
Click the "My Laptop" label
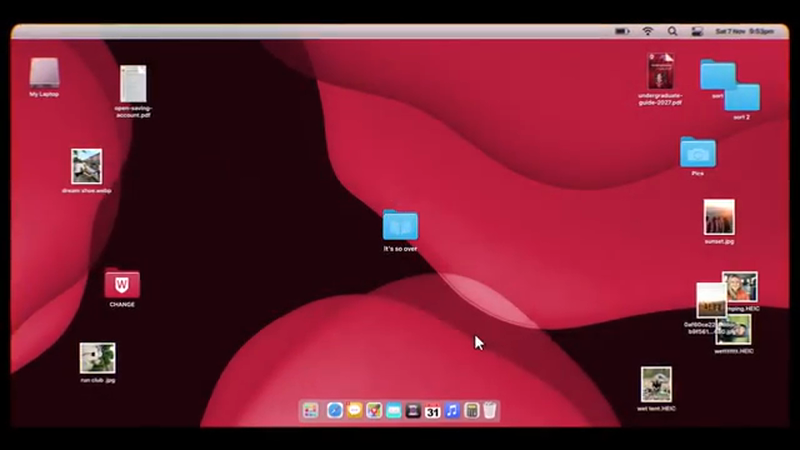[44, 94]
